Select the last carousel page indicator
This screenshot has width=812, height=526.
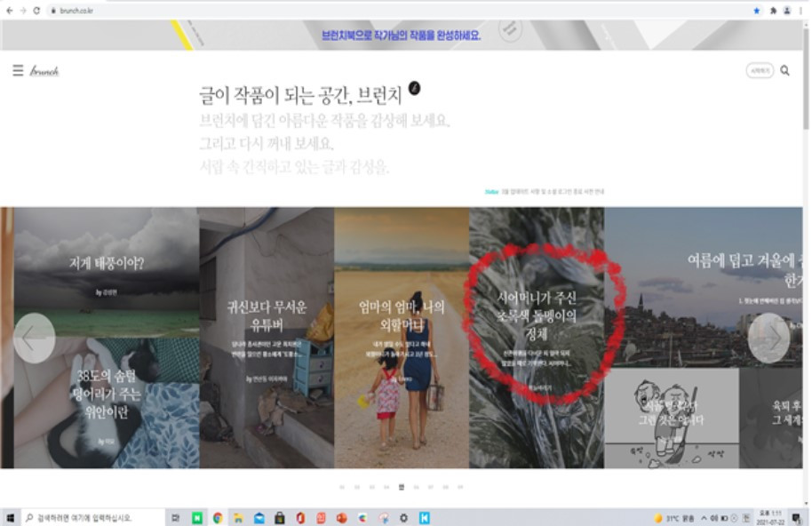[460, 487]
